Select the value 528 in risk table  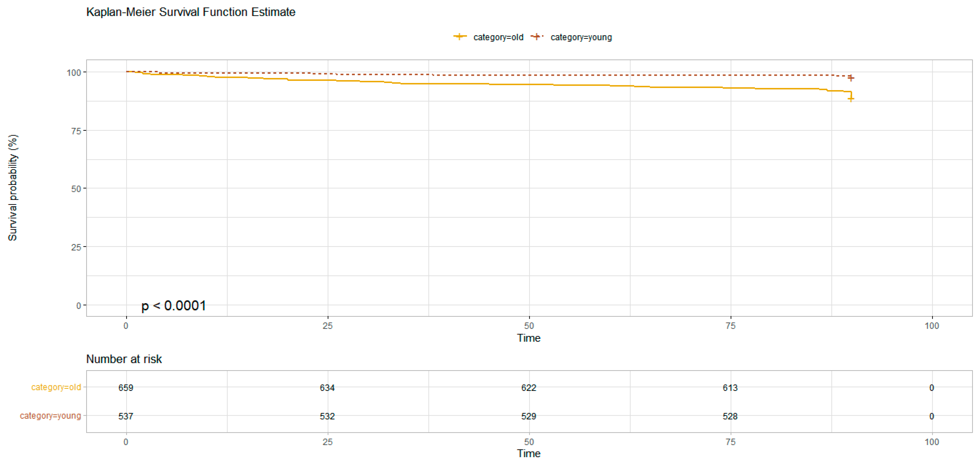coord(730,416)
